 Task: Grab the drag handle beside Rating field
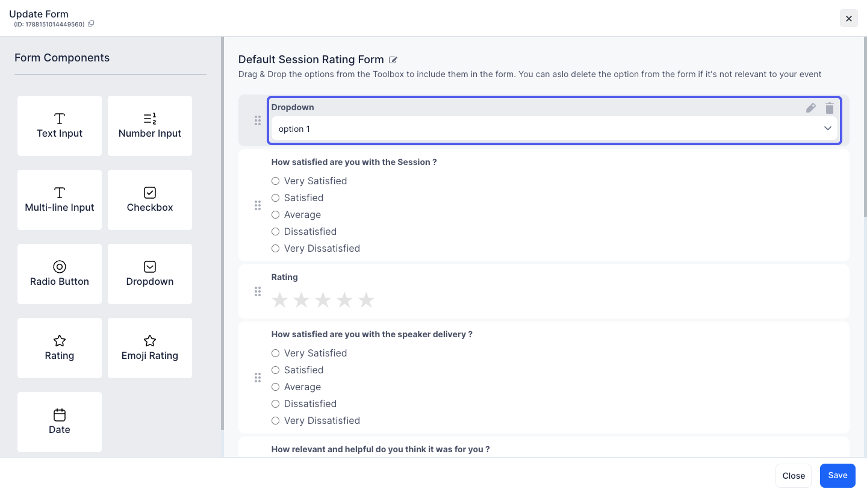click(258, 291)
